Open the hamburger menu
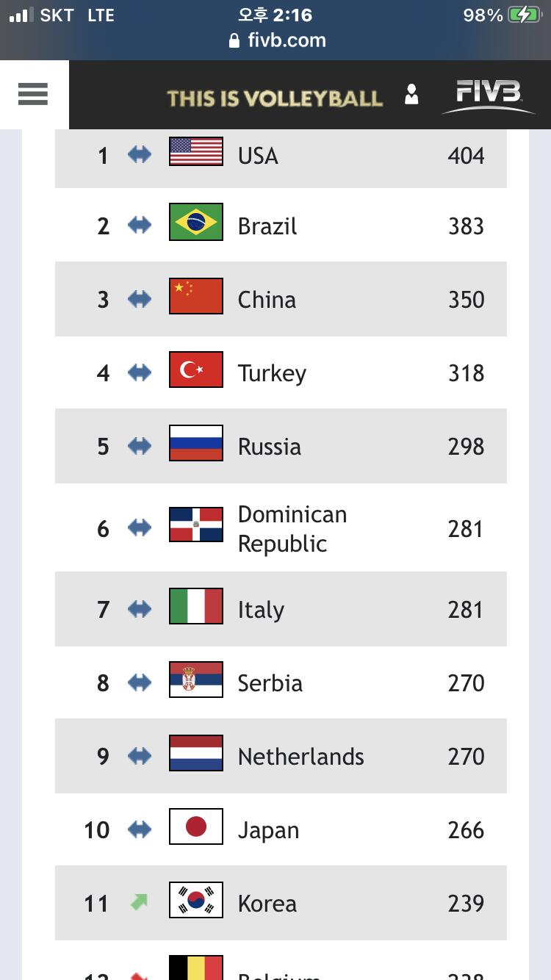This screenshot has width=551, height=980. (32, 94)
